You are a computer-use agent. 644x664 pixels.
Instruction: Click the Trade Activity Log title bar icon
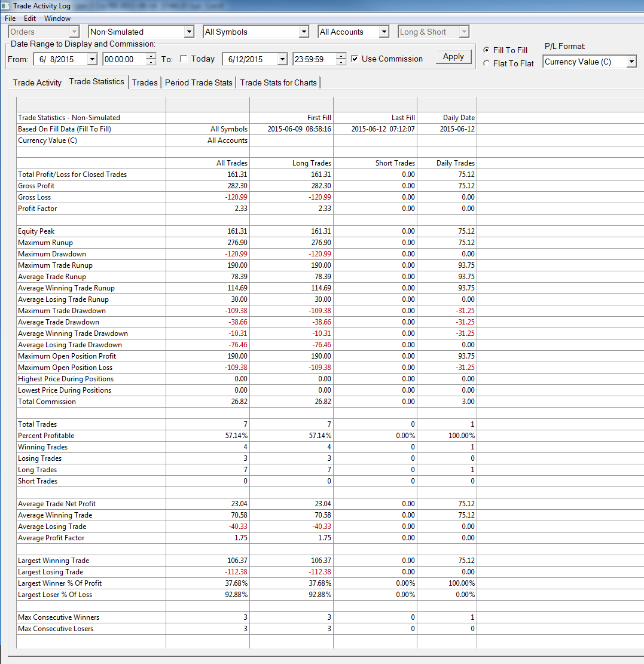tap(5, 6)
